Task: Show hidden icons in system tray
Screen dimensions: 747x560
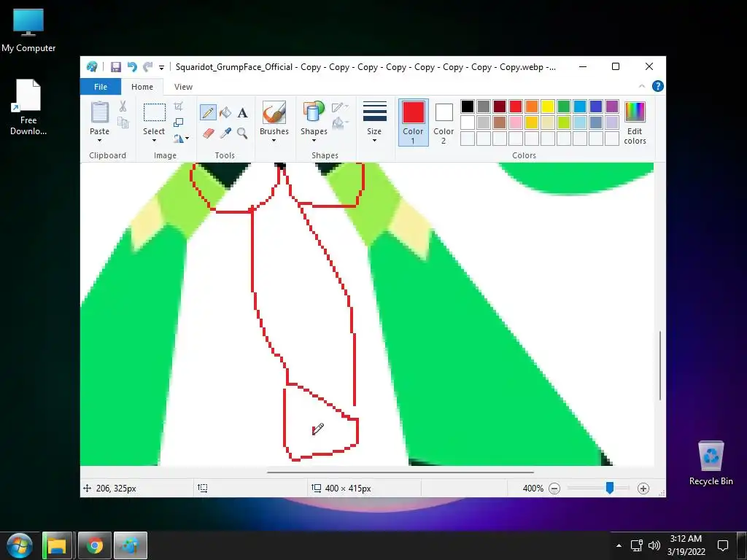Action: click(x=619, y=545)
